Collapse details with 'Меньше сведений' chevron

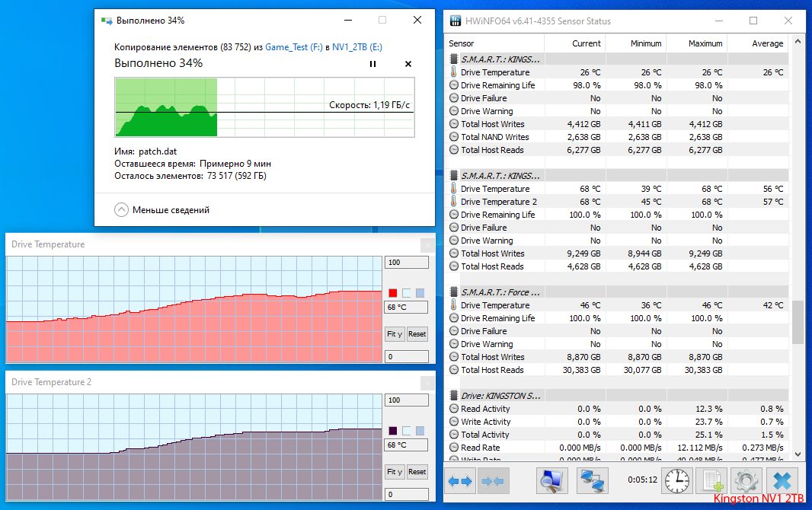pyautogui.click(x=121, y=209)
